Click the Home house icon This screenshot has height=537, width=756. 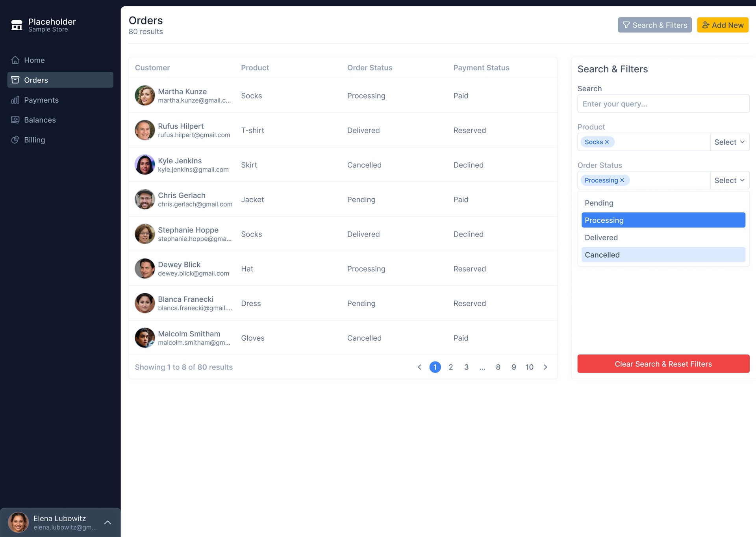[15, 60]
